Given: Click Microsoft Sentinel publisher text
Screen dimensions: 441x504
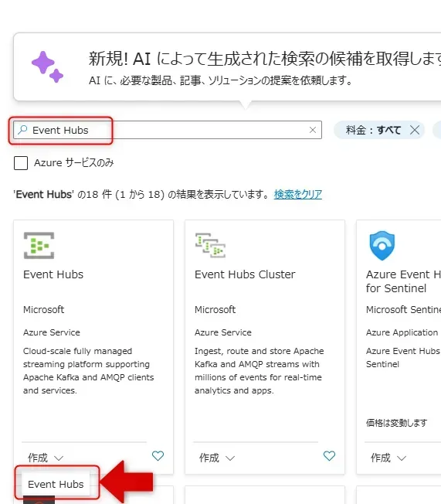Looking at the screenshot, I should pyautogui.click(x=403, y=309).
